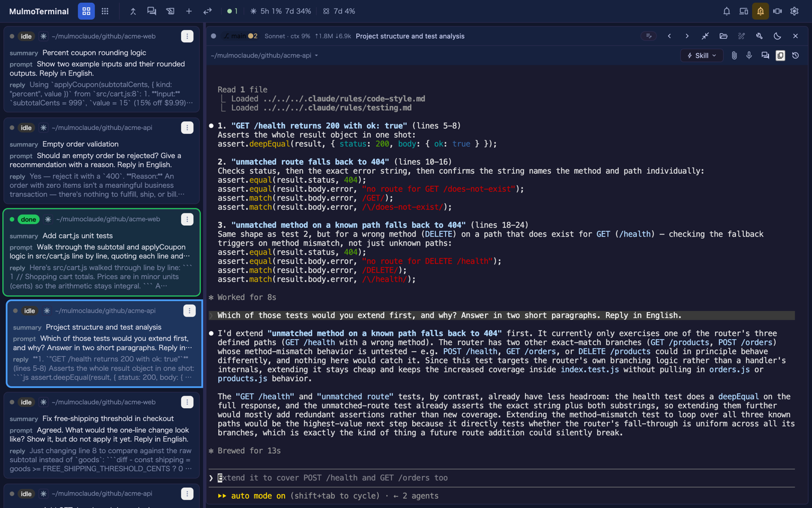Expand the acme-api working directory dropdown
Viewport: 812px width, 508px height.
click(264, 55)
